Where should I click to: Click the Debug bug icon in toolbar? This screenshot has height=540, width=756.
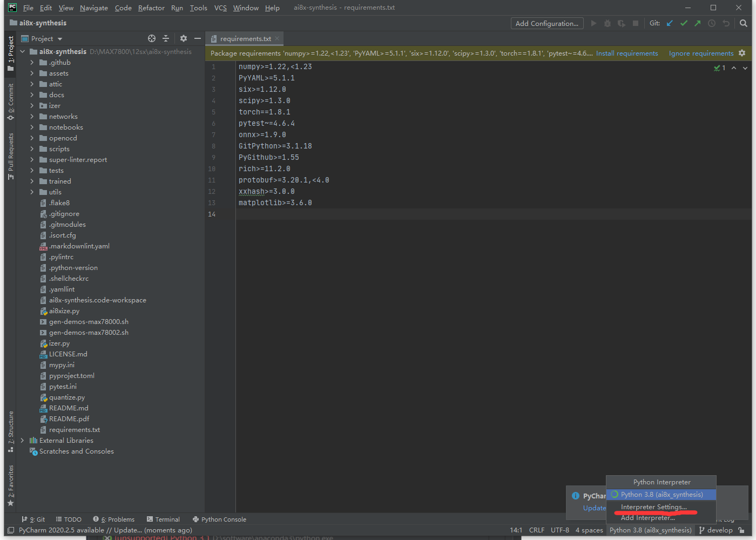(607, 23)
